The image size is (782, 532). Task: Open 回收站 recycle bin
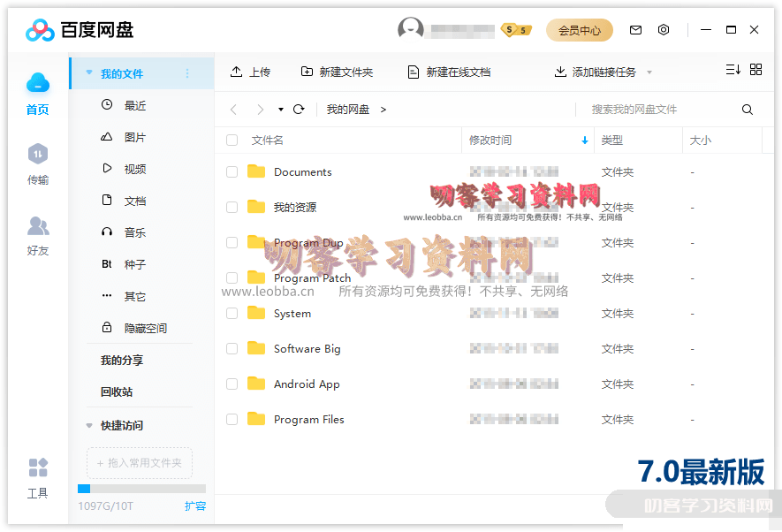click(117, 392)
